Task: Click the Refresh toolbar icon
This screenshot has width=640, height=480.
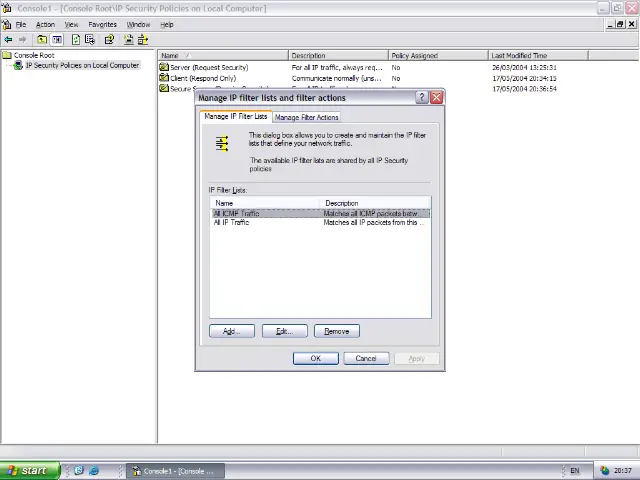Action: tap(76, 40)
